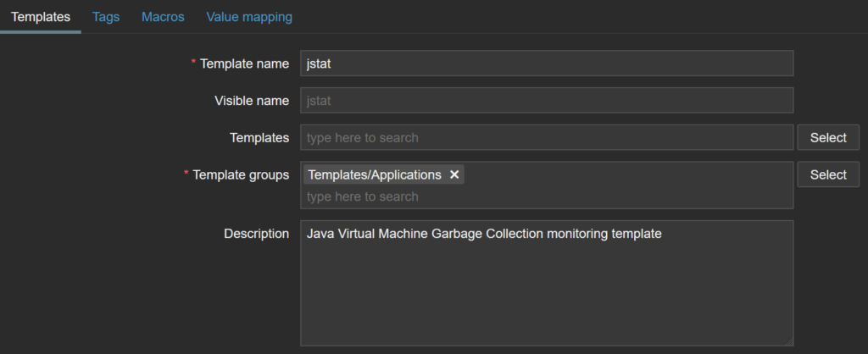The height and width of the screenshot is (354, 868).
Task: Click the Templates field label
Action: coord(259,137)
